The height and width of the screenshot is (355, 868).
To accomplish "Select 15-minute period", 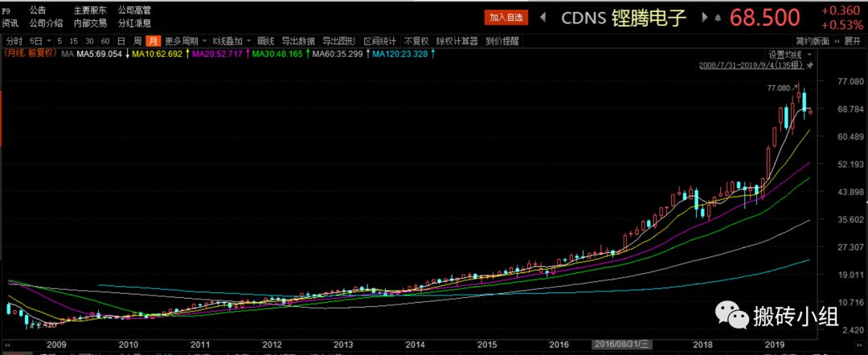I will tap(74, 41).
